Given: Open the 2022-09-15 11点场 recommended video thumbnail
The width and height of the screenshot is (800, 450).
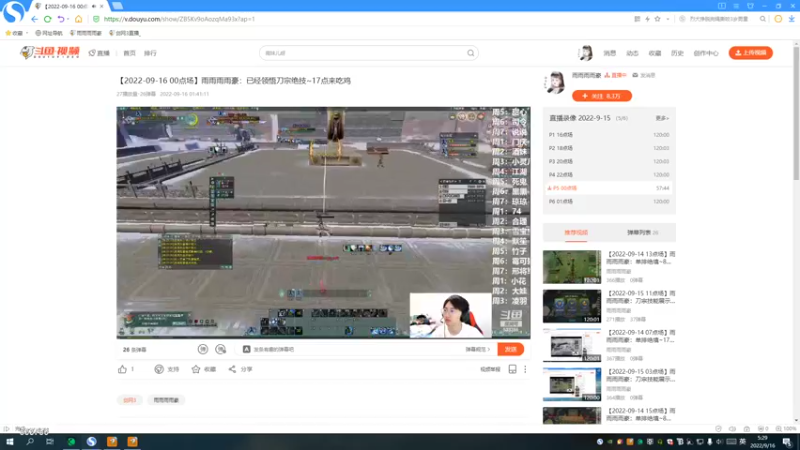Looking at the screenshot, I should coord(572,306).
